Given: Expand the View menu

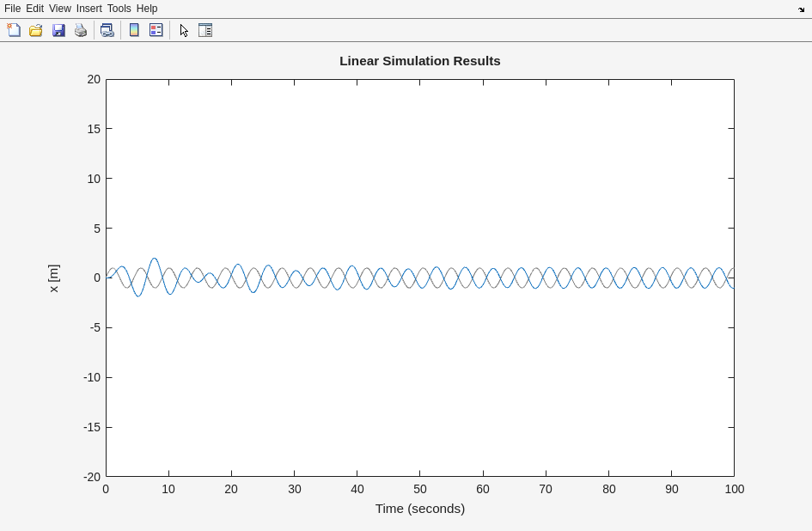Looking at the screenshot, I should (60, 9).
